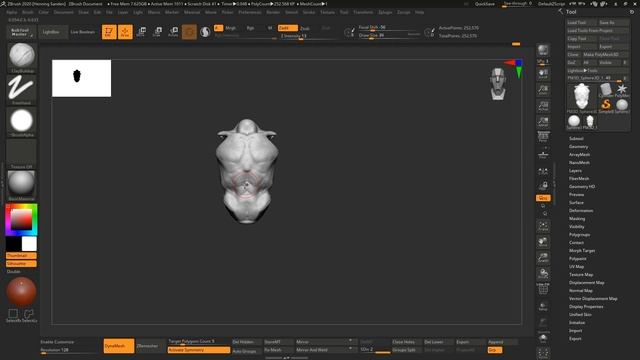Toggle Local symmetry button
This screenshot has width=640, height=360.
543,171
